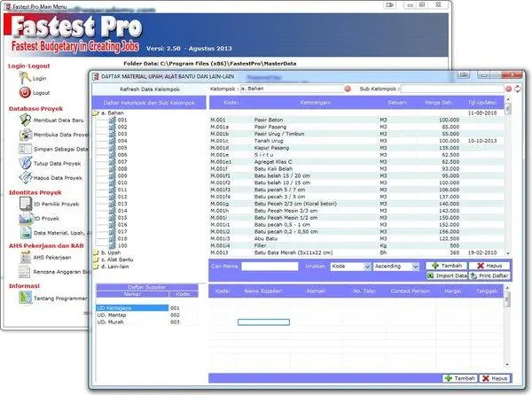Open the AHS Pekerjaan icon
This screenshot has width=532, height=395.
(x=26, y=258)
